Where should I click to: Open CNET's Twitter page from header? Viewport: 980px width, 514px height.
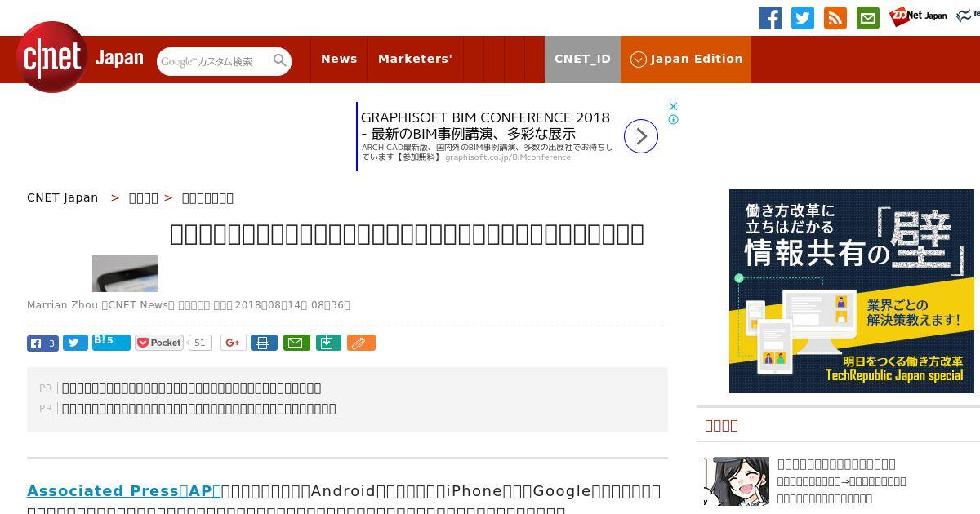pos(803,18)
